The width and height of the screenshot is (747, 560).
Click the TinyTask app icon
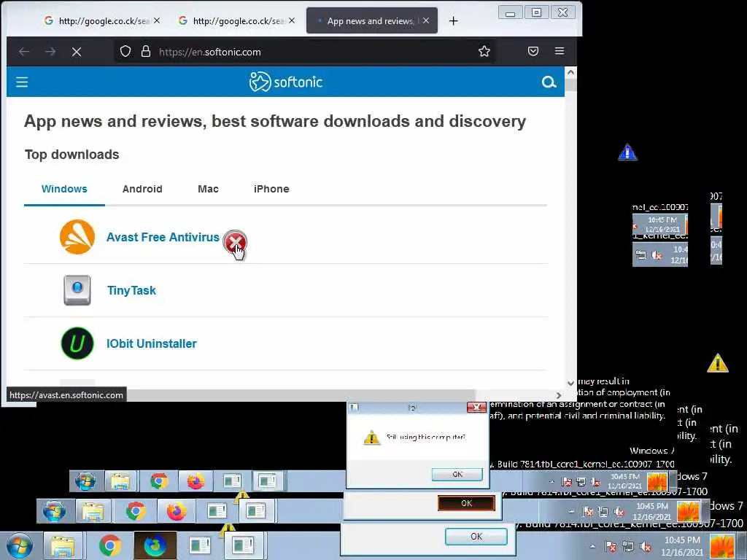77,290
